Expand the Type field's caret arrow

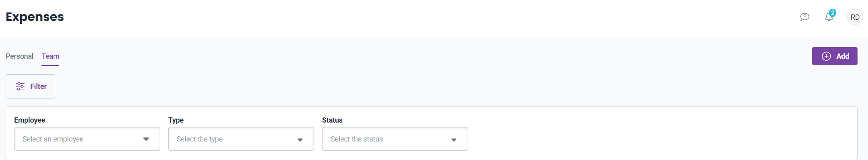(x=300, y=139)
